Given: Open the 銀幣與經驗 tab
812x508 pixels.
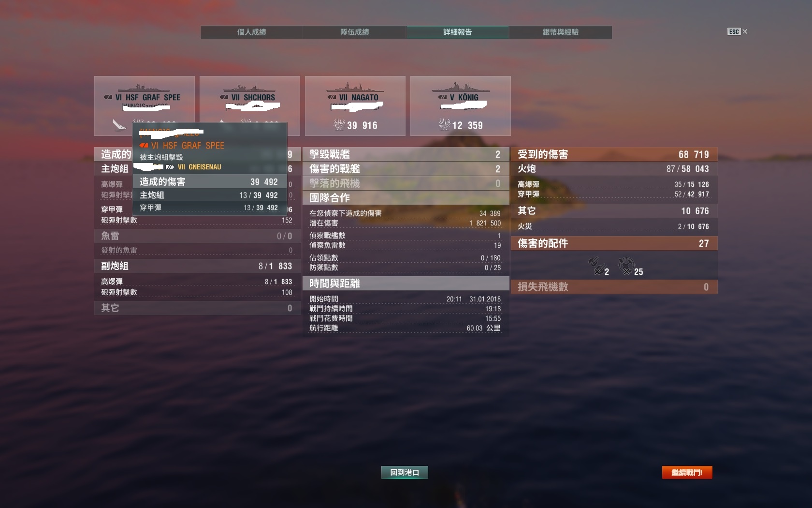Looking at the screenshot, I should (x=560, y=32).
